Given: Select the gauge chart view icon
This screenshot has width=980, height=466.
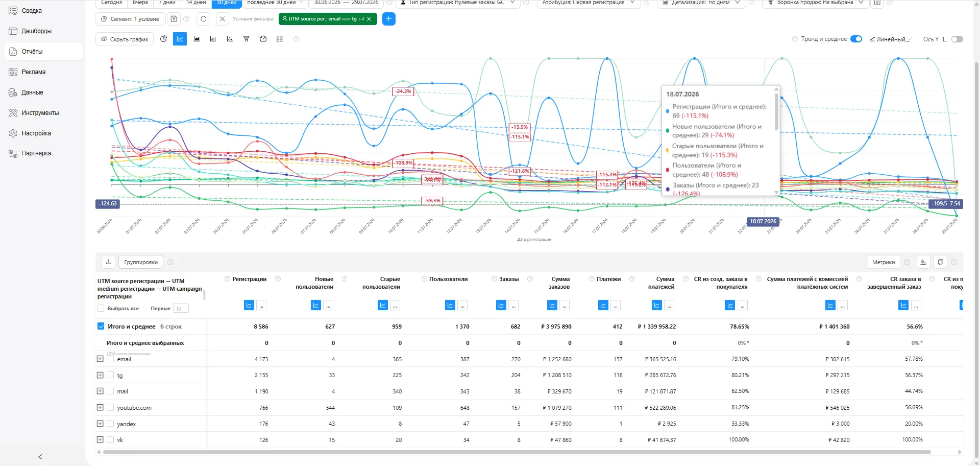Looking at the screenshot, I should pyautogui.click(x=263, y=39).
